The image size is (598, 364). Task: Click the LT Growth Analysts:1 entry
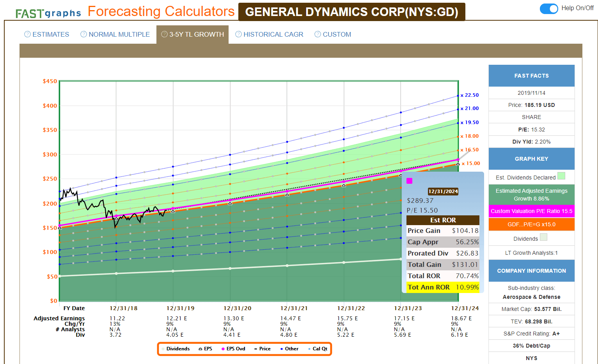coord(531,253)
